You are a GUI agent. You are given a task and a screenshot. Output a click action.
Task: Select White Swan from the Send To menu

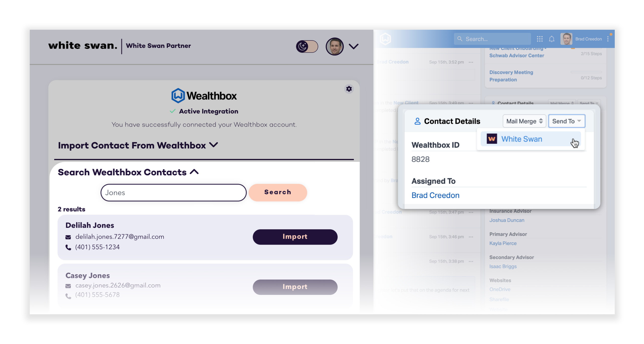coord(521,139)
